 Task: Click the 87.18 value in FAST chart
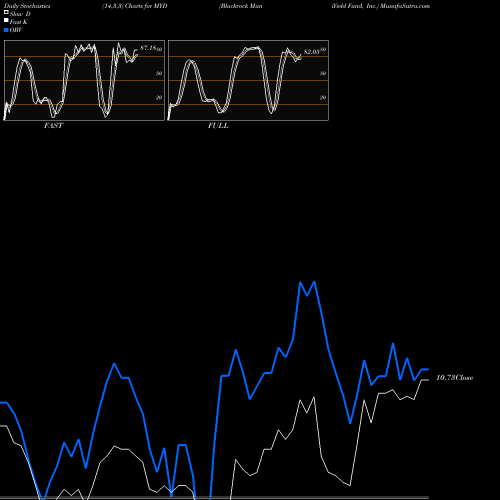(x=148, y=48)
